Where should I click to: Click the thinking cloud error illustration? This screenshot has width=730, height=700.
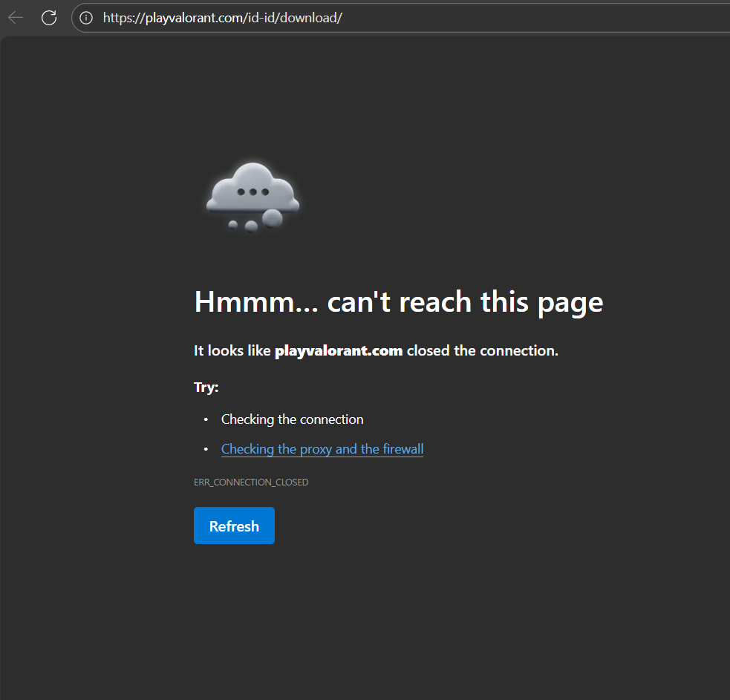tap(252, 197)
